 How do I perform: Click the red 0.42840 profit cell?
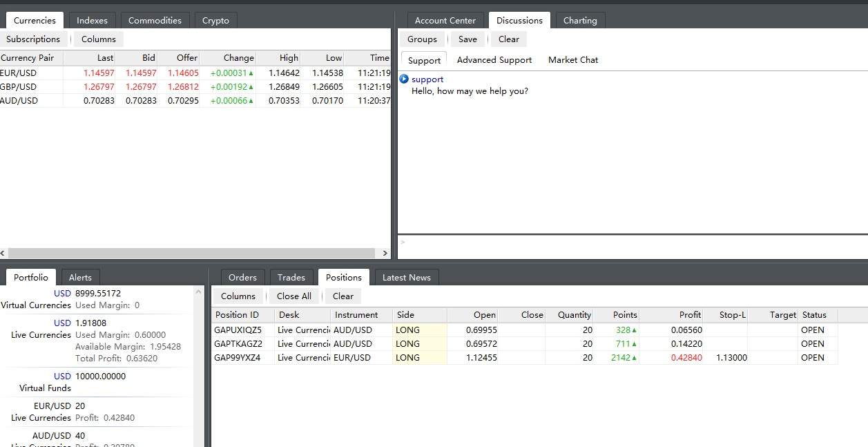pyautogui.click(x=686, y=357)
